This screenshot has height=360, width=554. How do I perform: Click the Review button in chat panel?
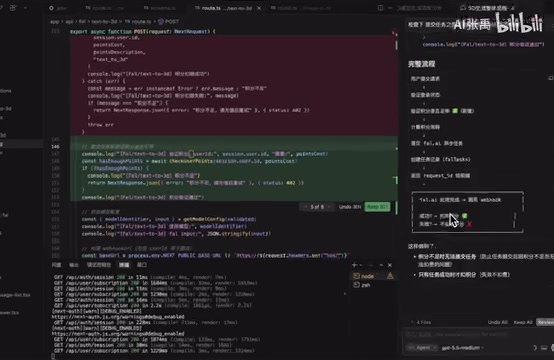(545, 322)
